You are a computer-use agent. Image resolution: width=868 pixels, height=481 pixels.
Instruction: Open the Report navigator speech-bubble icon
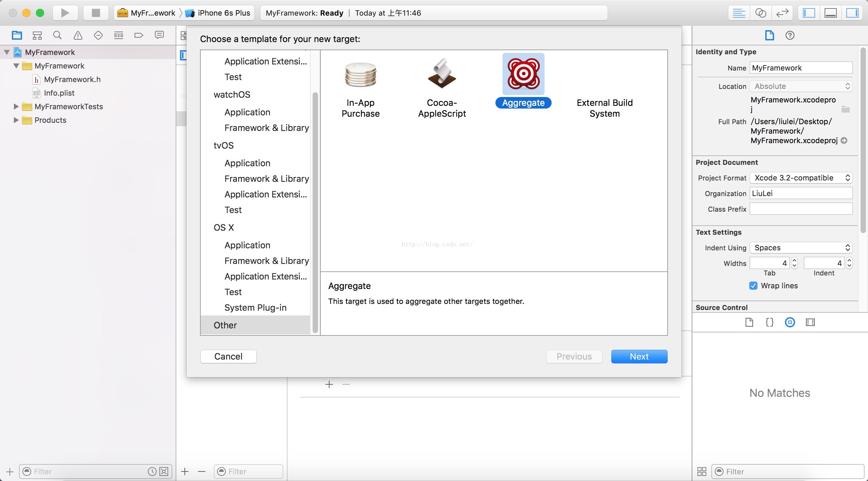tap(159, 35)
